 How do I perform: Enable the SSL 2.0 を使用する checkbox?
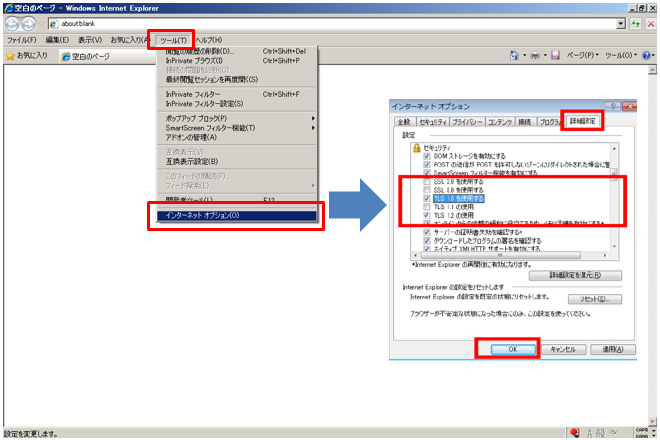pos(427,181)
